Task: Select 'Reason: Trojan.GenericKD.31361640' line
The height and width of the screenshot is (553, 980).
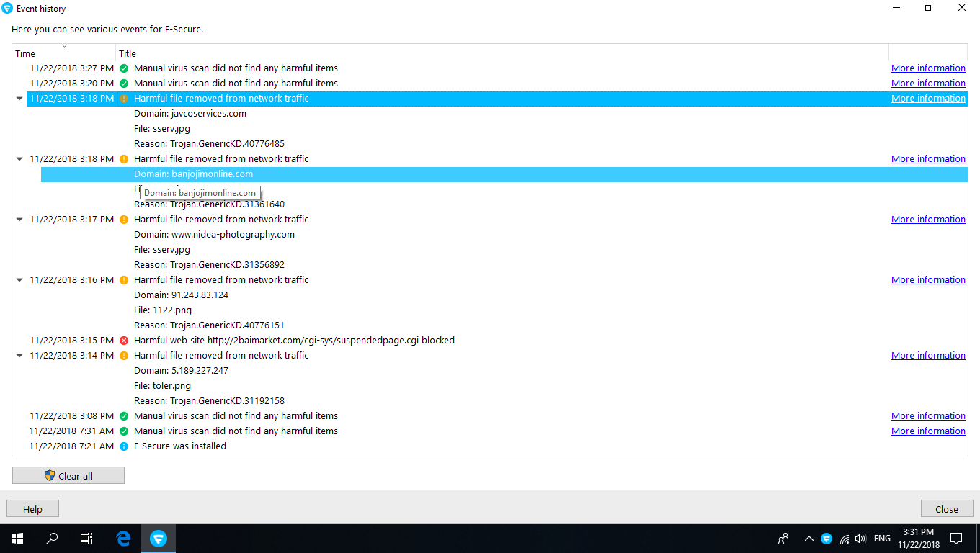Action: point(209,204)
